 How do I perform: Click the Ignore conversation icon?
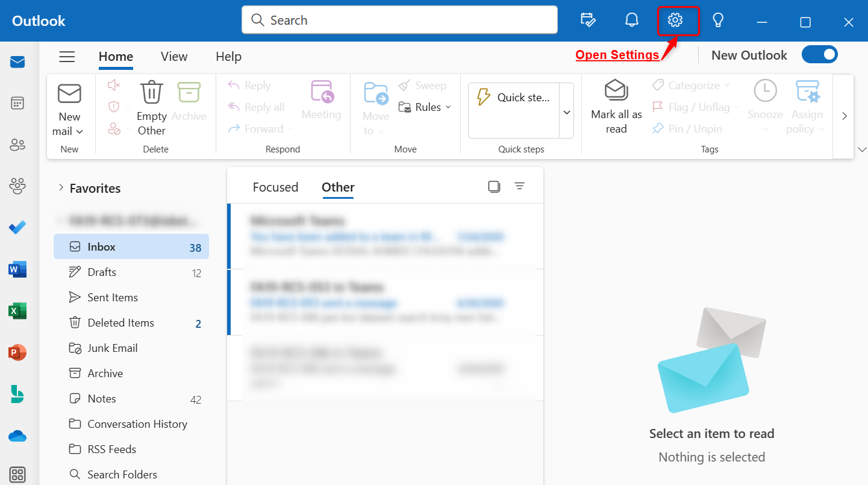(x=114, y=86)
